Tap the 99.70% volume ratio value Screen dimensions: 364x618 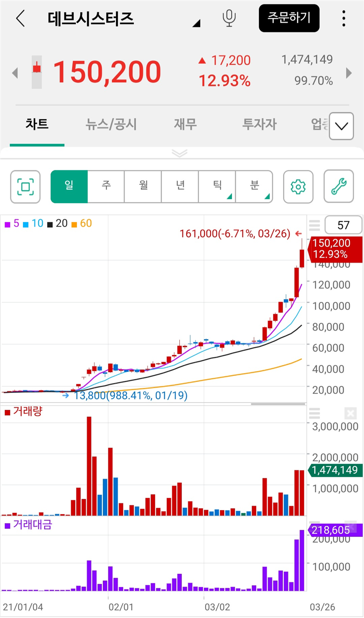(313, 82)
